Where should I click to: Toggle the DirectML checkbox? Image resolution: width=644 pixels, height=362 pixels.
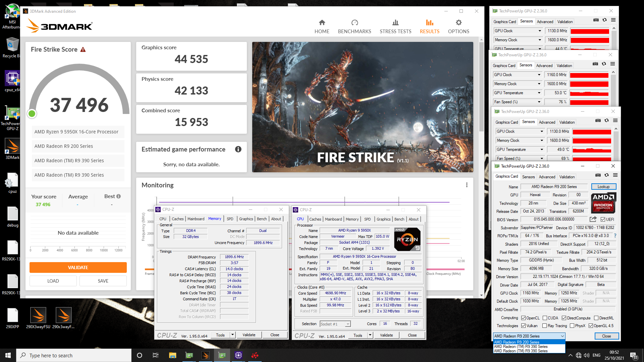click(x=596, y=318)
